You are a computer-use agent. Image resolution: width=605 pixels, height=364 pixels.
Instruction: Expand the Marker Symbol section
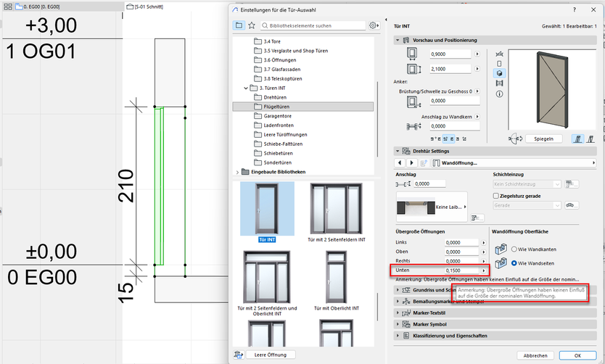[x=398, y=324]
